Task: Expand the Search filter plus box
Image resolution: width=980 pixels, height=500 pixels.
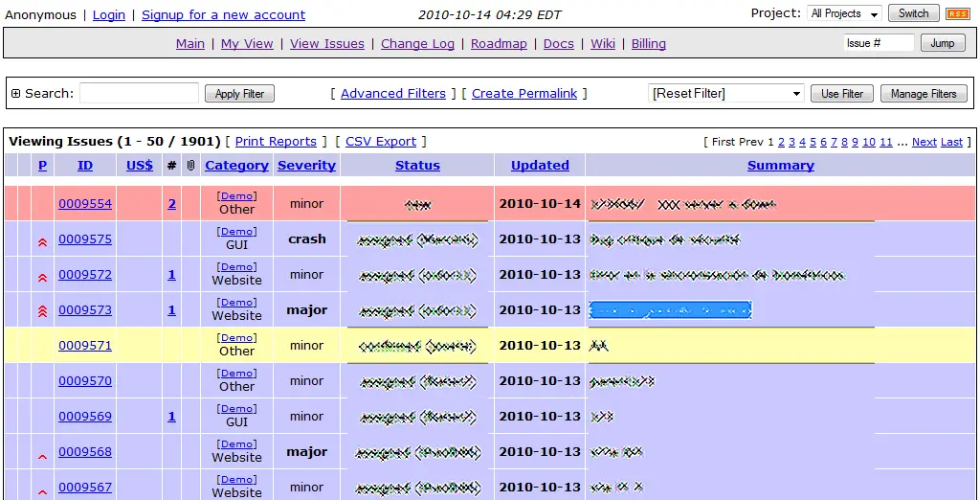Action: point(15,94)
